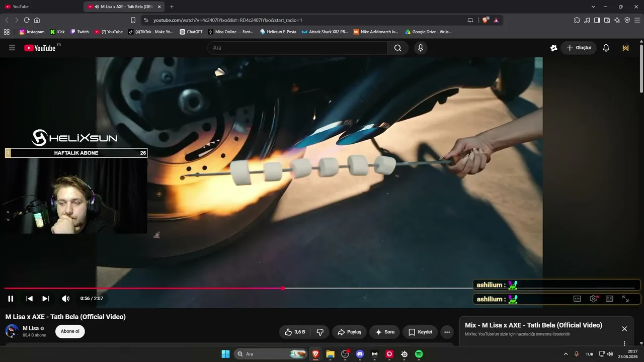This screenshot has width=644, height=362.
Task: Go to YouTube home via logo
Action: (40, 48)
